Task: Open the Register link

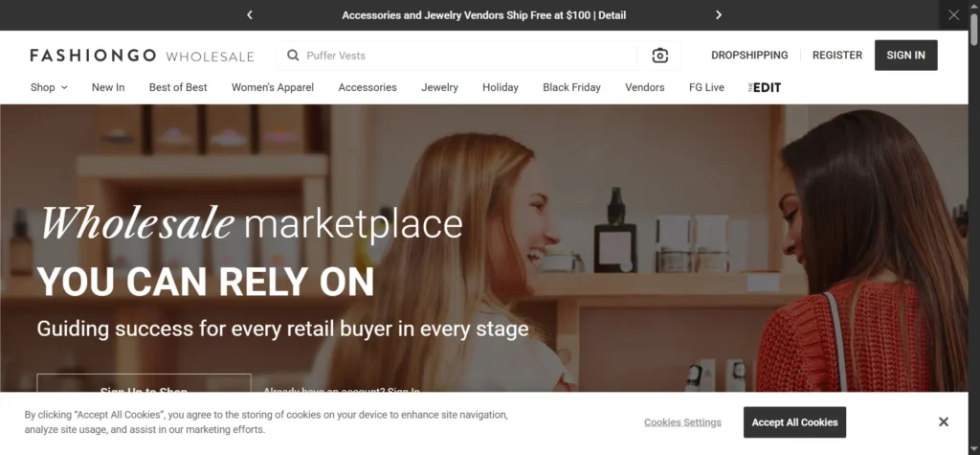Action: 836,55
